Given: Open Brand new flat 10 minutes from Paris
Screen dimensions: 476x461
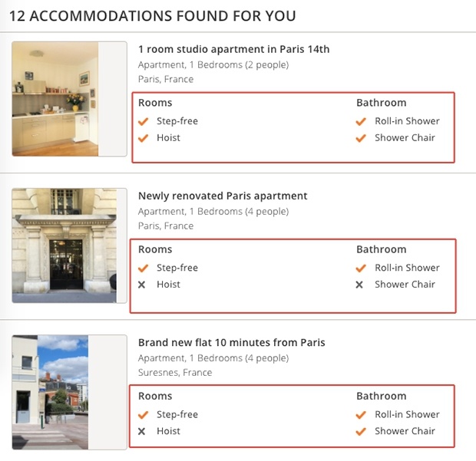Looking at the screenshot, I should click(x=232, y=342).
